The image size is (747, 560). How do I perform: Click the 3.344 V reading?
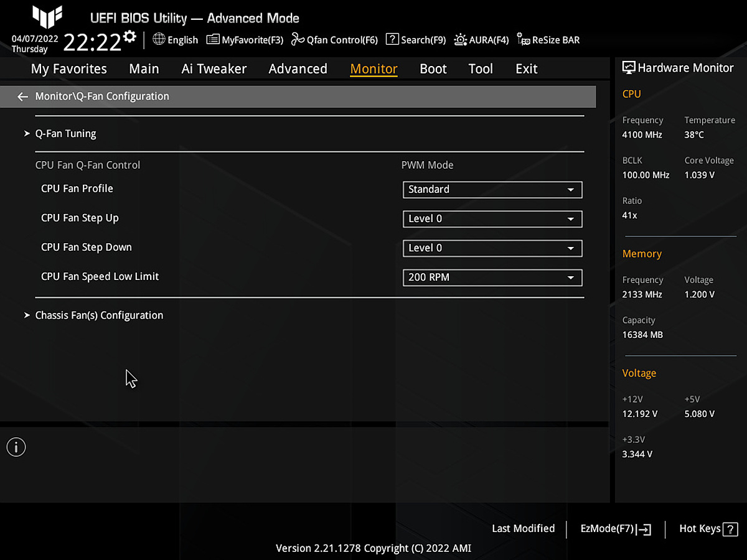[x=637, y=454]
